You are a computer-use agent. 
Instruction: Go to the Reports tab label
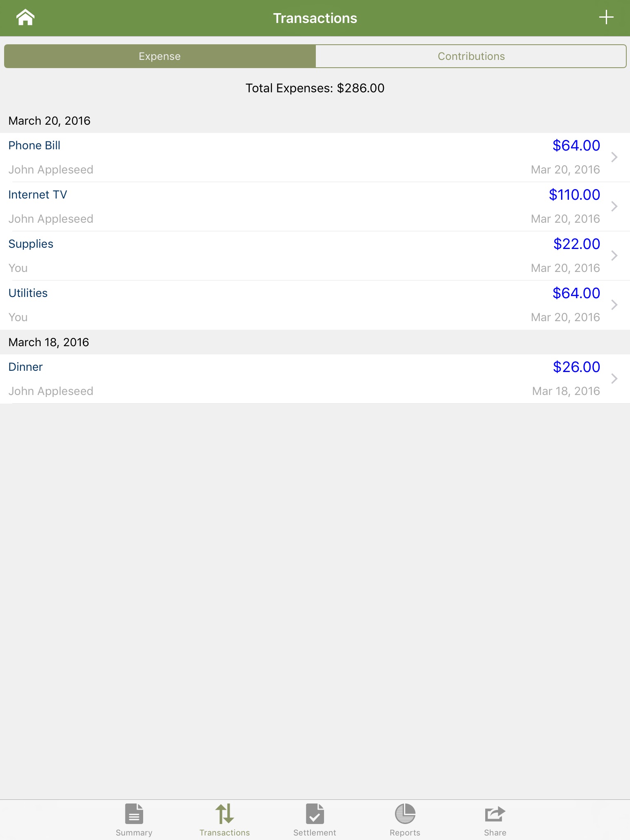(405, 833)
